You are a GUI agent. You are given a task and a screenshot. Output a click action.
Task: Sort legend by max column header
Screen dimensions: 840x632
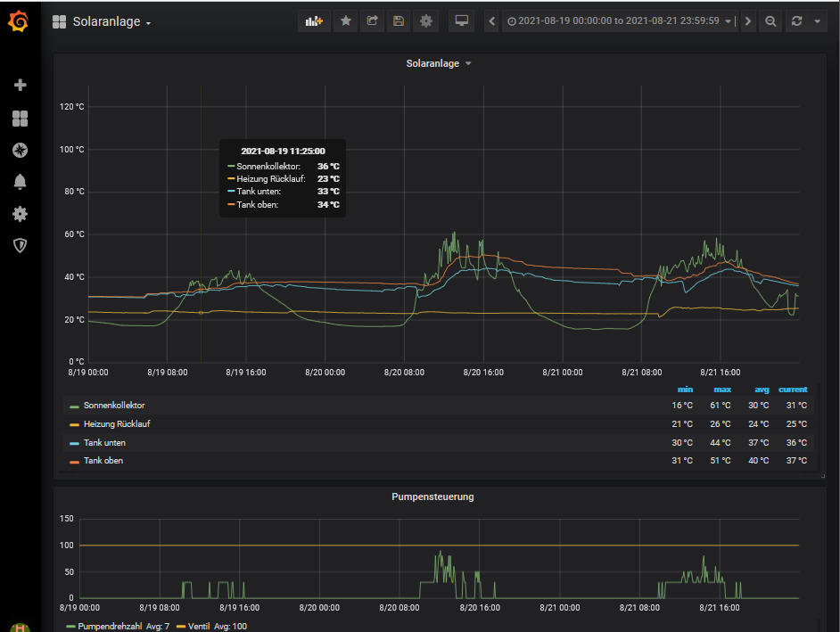coord(721,390)
